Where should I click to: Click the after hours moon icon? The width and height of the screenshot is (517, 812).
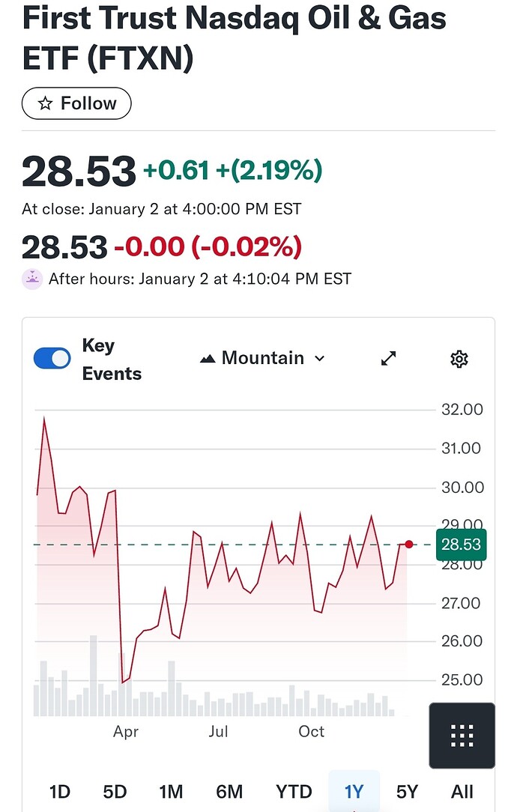pyautogui.click(x=32, y=279)
